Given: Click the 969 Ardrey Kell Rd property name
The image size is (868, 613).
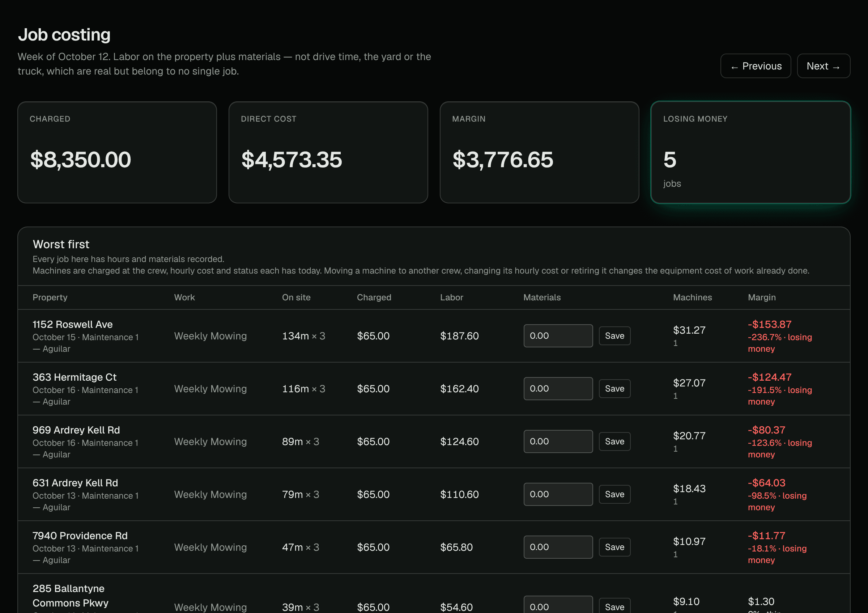Looking at the screenshot, I should point(76,430).
